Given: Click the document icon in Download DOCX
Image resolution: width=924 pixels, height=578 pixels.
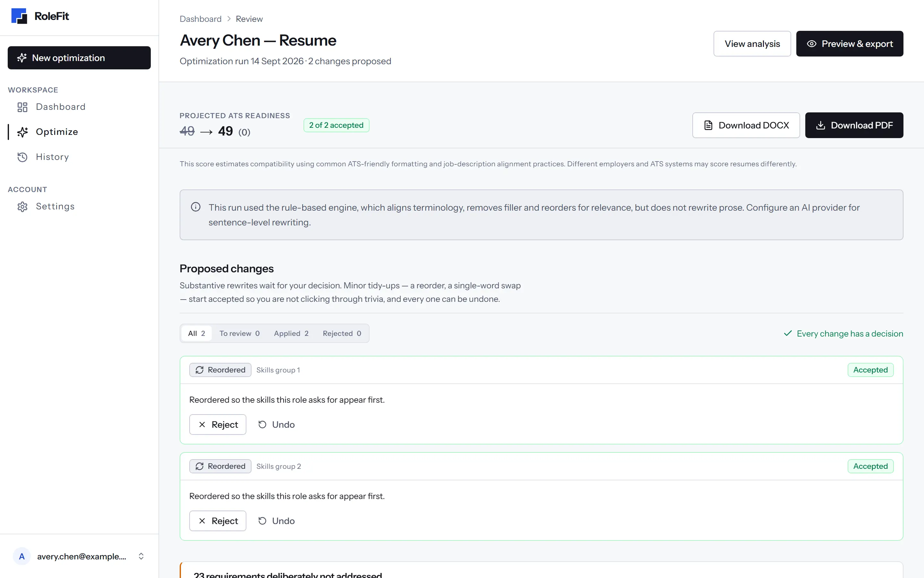Looking at the screenshot, I should click(708, 125).
